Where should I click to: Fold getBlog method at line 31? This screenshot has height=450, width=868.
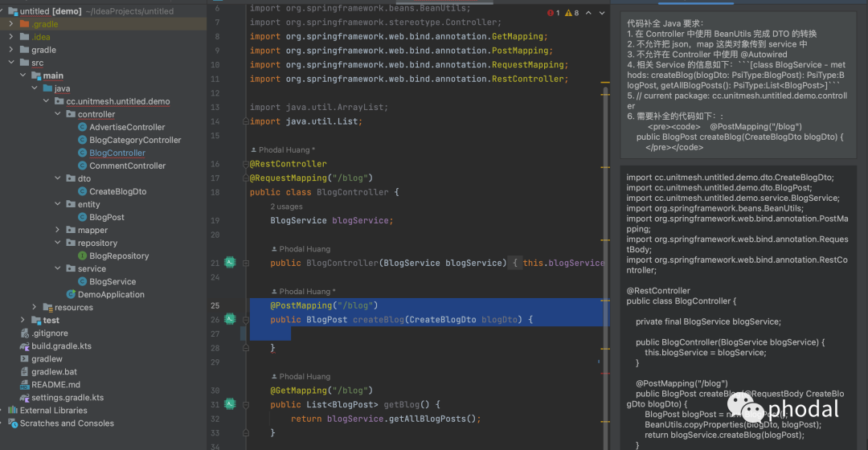pos(246,405)
